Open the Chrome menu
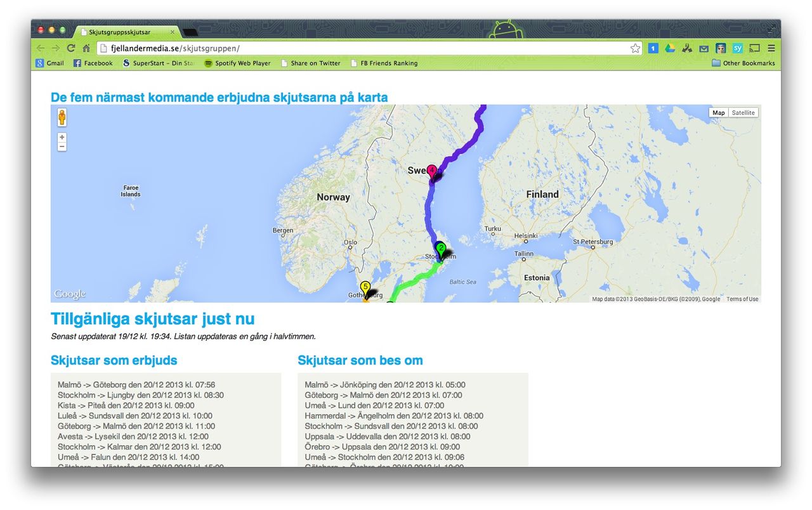This screenshot has height=510, width=812. point(771,48)
